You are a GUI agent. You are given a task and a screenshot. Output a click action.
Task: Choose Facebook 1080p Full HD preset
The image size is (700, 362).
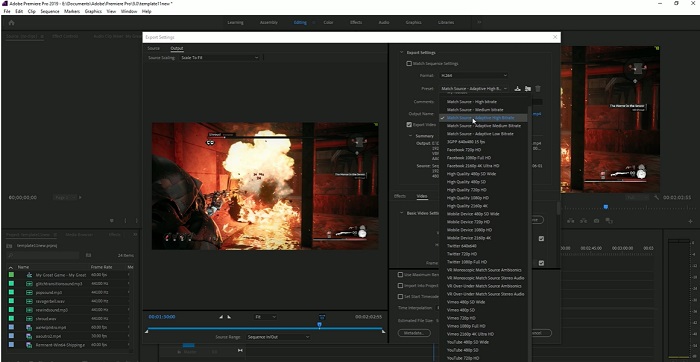click(469, 158)
